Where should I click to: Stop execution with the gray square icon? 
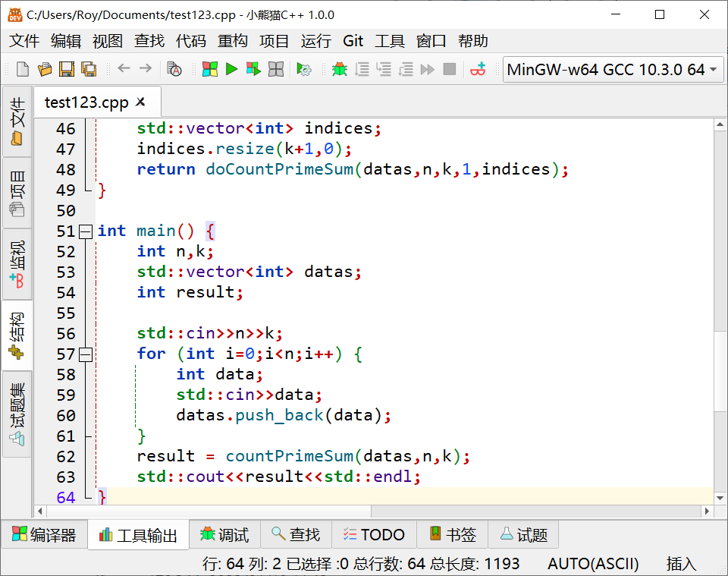pos(450,69)
